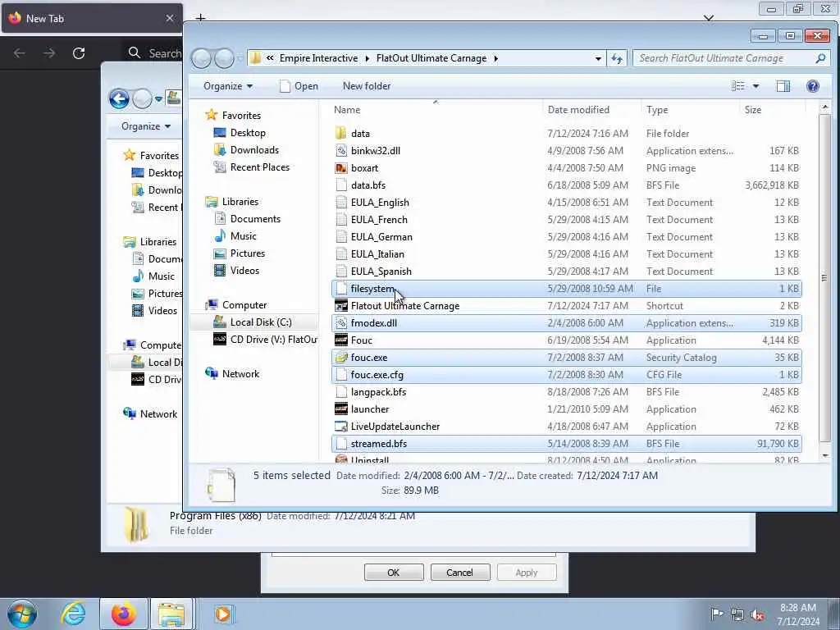Click Cancel in the dialog
The width and height of the screenshot is (840, 630).
pos(459,572)
